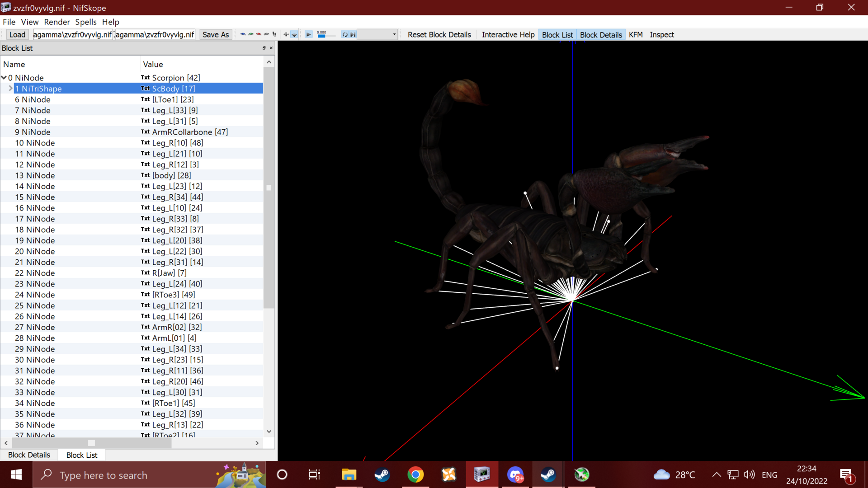This screenshot has height=488, width=868.
Task: Switch to Top view (blue eye icon)
Action: click(243, 34)
